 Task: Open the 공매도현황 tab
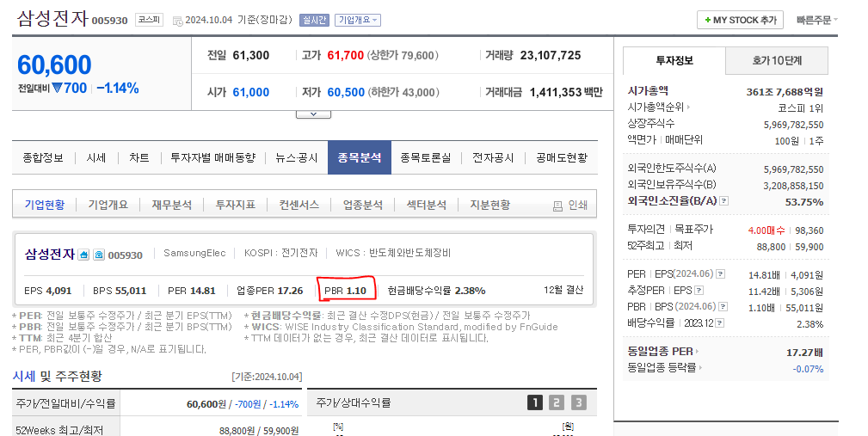pyautogui.click(x=562, y=157)
